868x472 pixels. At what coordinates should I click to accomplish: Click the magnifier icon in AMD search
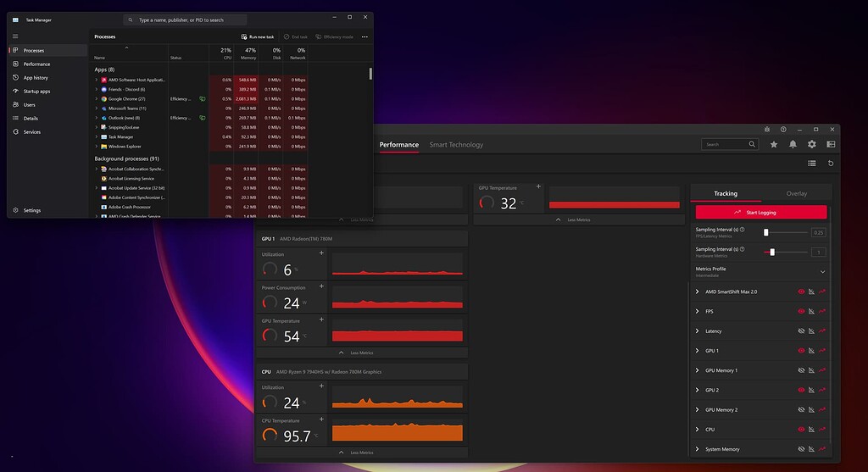[x=752, y=144]
